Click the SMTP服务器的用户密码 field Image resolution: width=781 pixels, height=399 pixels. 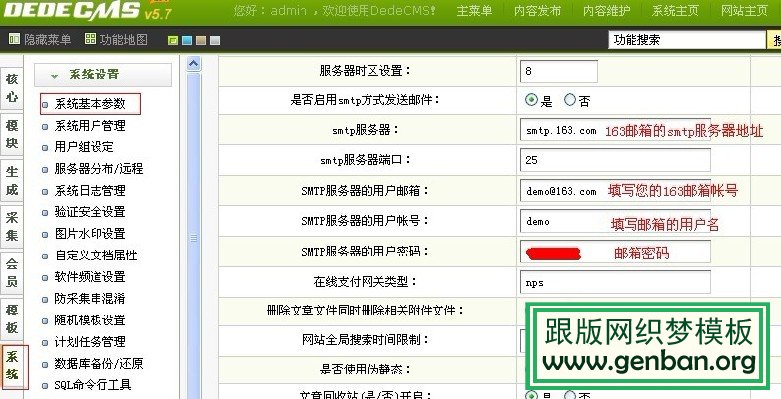coord(615,251)
